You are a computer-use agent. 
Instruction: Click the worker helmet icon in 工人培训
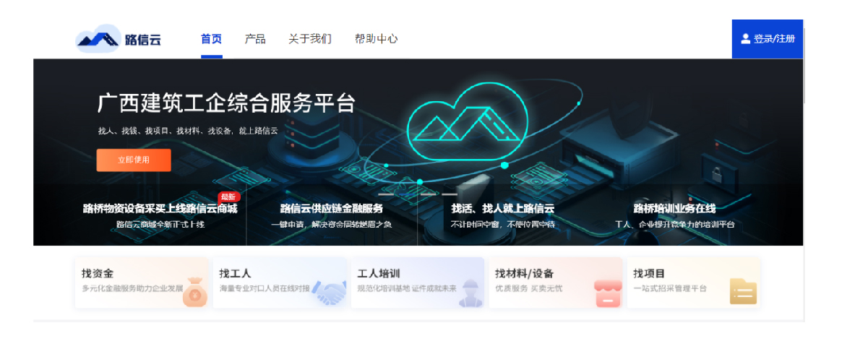470,293
